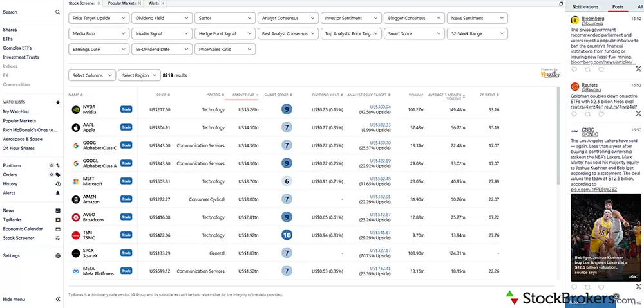Sort table by PE Ratio column
The height and width of the screenshot is (308, 644).
coord(489,95)
